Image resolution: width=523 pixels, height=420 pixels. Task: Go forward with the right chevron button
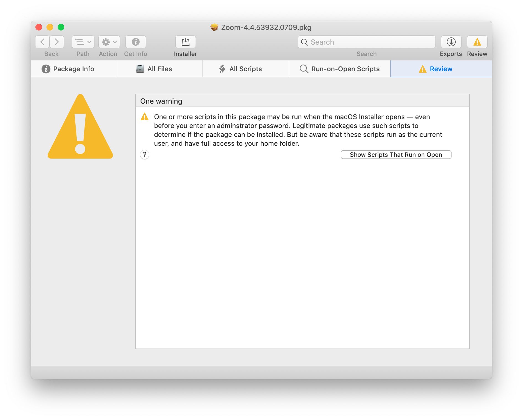(x=57, y=42)
